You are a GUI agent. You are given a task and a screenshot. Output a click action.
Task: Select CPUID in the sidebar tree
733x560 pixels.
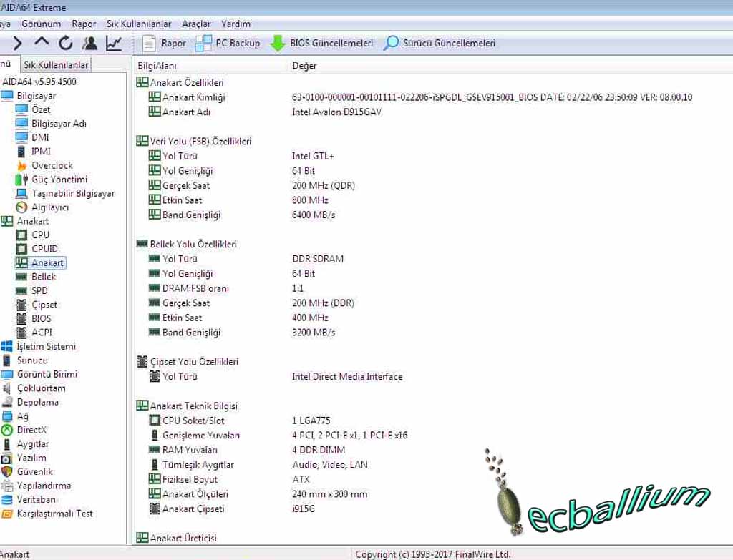[44, 249]
